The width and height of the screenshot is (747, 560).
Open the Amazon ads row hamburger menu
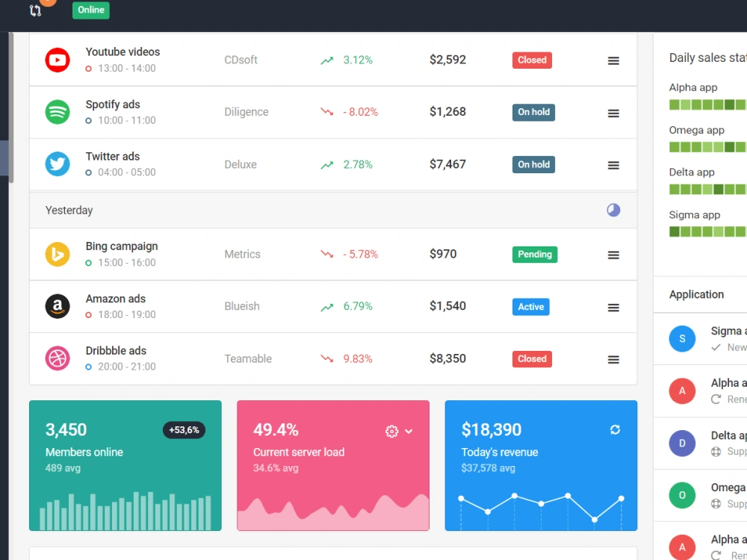(x=613, y=308)
